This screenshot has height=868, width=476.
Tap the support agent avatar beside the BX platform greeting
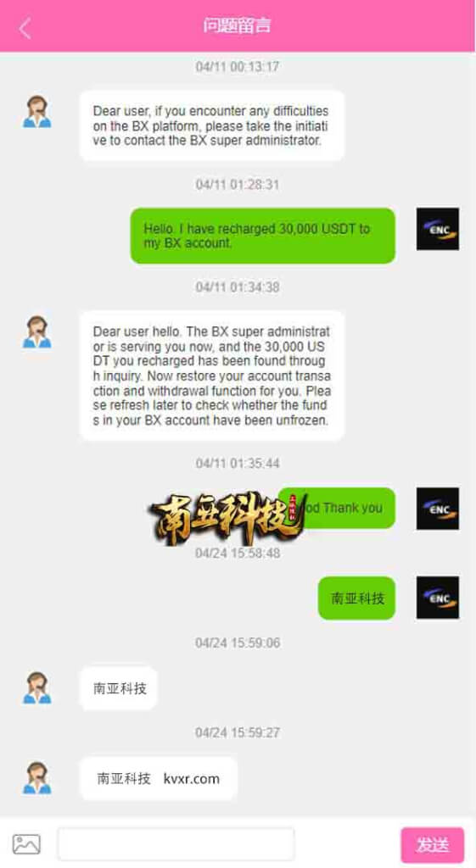point(37,113)
